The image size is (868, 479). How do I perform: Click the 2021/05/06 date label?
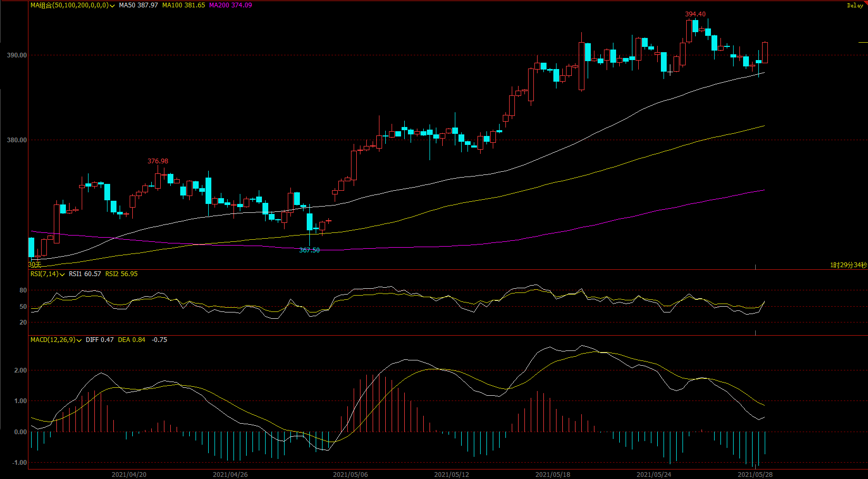coord(350,475)
